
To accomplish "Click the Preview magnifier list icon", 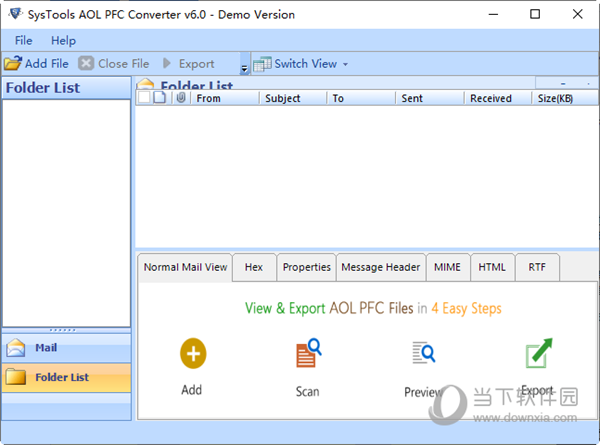I will point(424,352).
